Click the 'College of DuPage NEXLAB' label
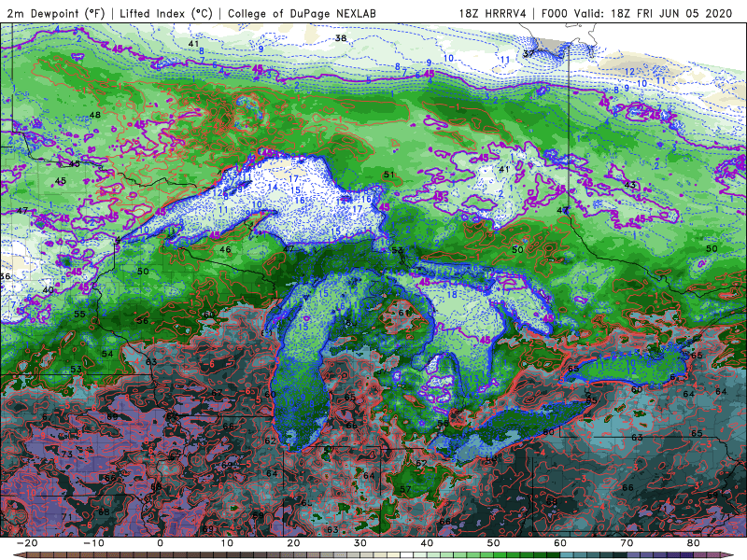747x560 pixels. tap(302, 13)
